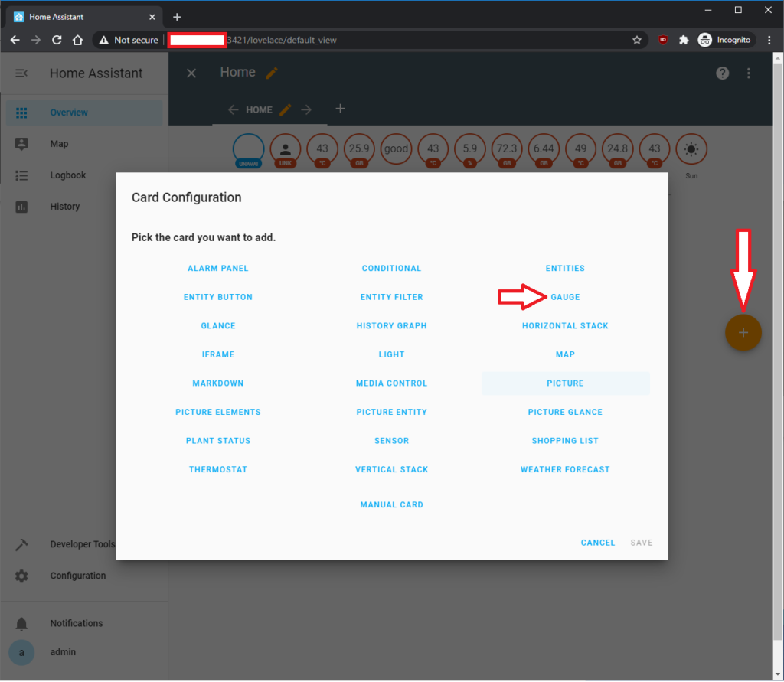Pick the Entities card
Viewport: 784px width, 682px height.
[565, 269]
